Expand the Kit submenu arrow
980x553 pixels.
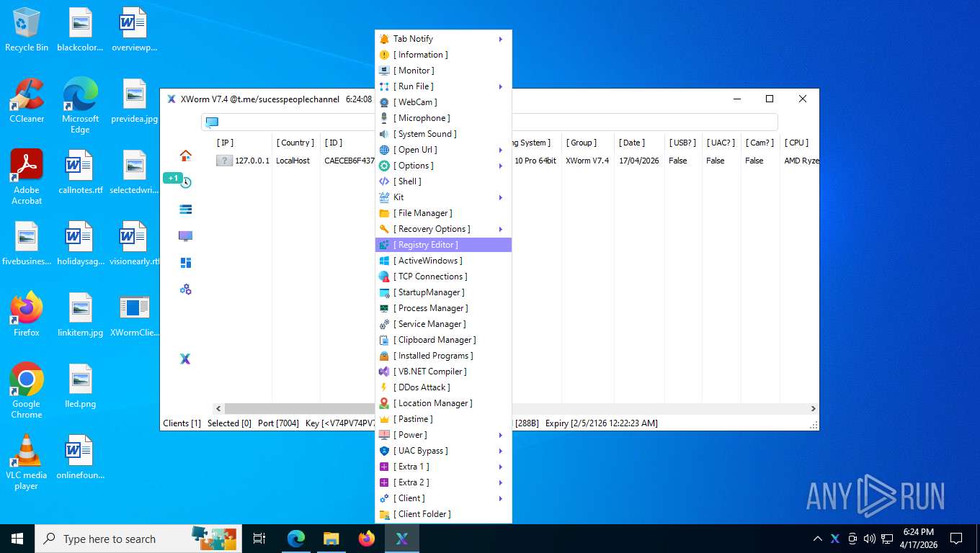(x=500, y=197)
